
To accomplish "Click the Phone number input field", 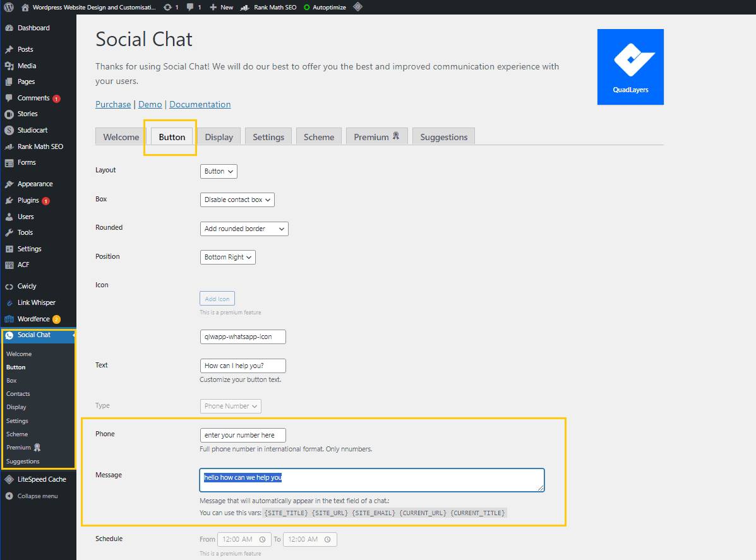I will tap(243, 435).
